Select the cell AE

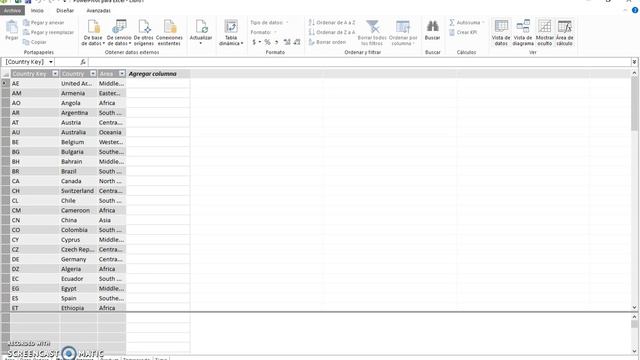(35, 83)
